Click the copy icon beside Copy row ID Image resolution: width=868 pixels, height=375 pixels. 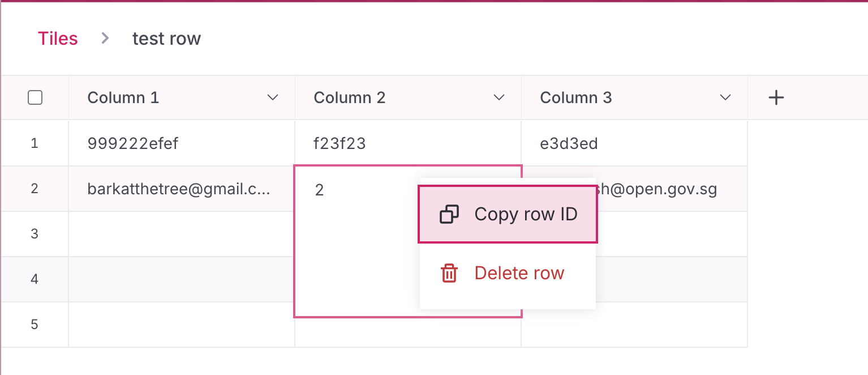pyautogui.click(x=449, y=215)
